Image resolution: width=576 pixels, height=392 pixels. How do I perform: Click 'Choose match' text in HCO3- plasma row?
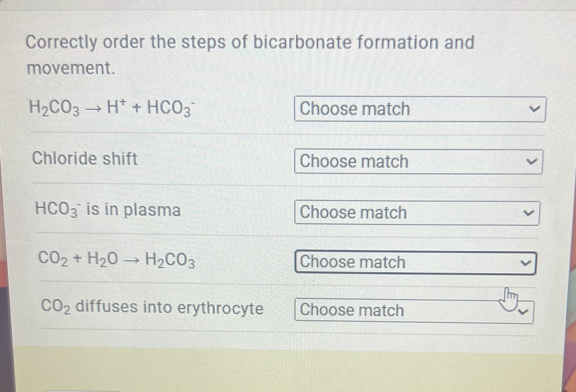tap(353, 212)
